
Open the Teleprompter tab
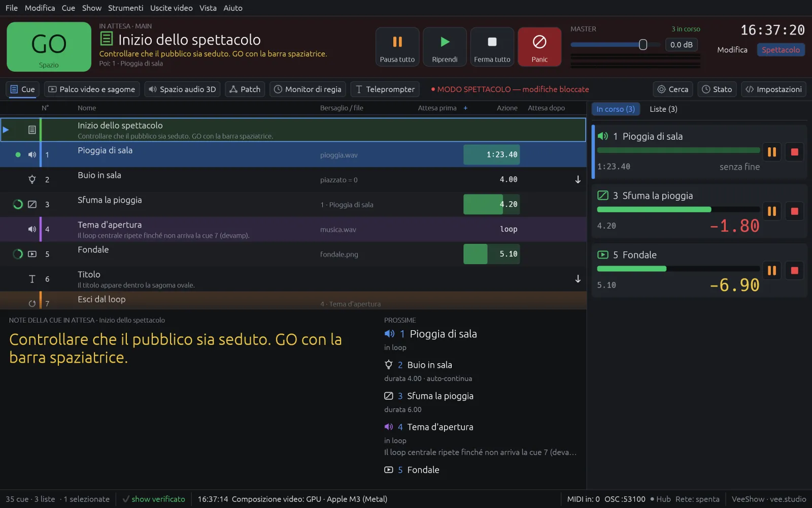click(385, 89)
